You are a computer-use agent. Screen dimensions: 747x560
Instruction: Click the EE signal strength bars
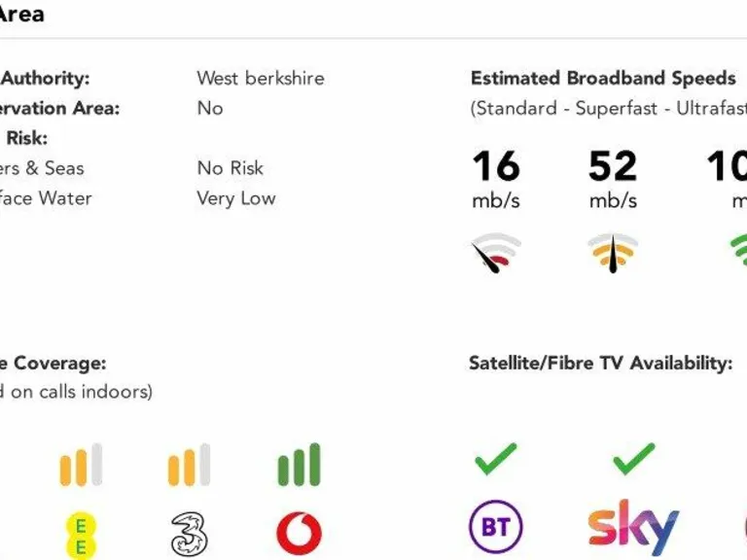(81, 465)
